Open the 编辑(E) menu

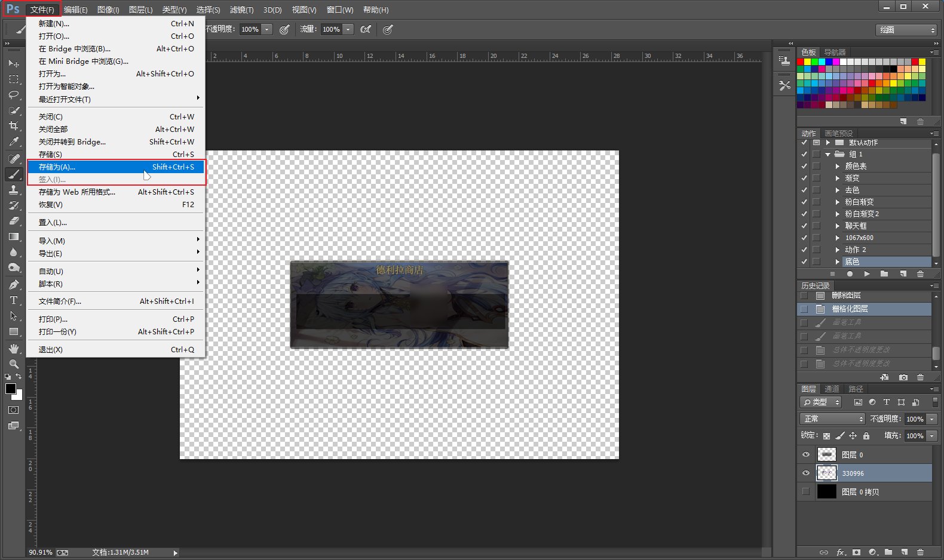pyautogui.click(x=75, y=10)
